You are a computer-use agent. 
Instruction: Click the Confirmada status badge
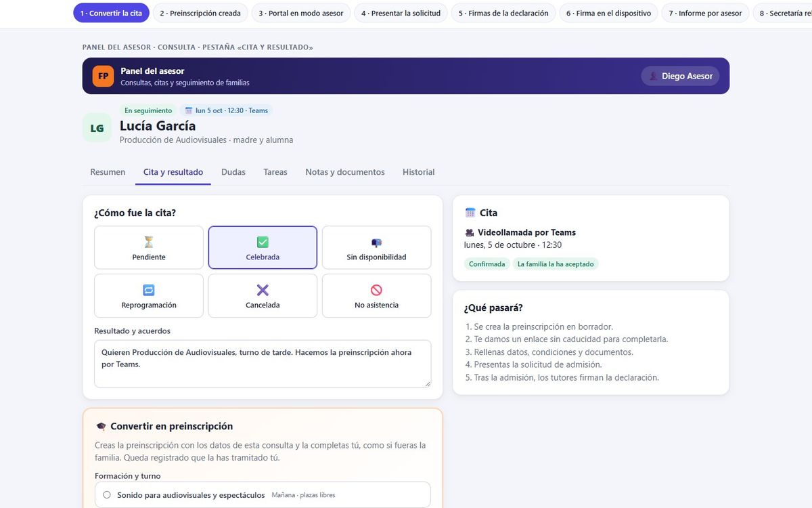click(487, 264)
